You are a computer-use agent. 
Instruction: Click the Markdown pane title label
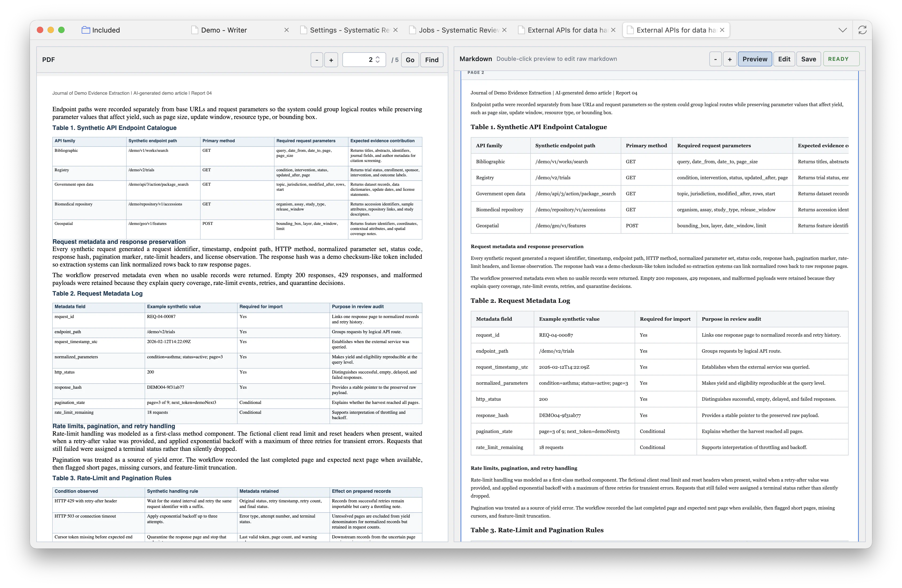[x=476, y=59]
